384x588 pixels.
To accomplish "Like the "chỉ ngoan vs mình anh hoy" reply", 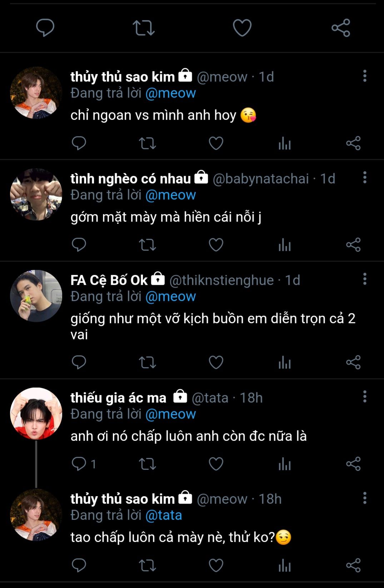I will 216,143.
